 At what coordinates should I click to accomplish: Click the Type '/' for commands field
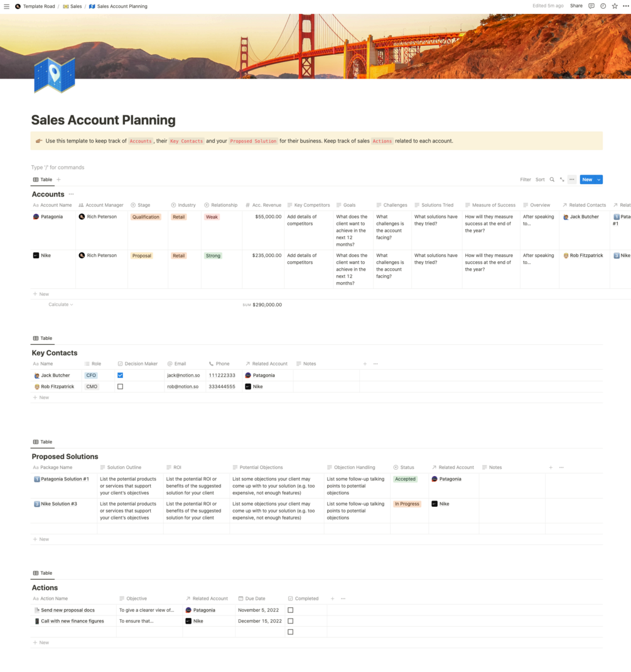pyautogui.click(x=58, y=168)
